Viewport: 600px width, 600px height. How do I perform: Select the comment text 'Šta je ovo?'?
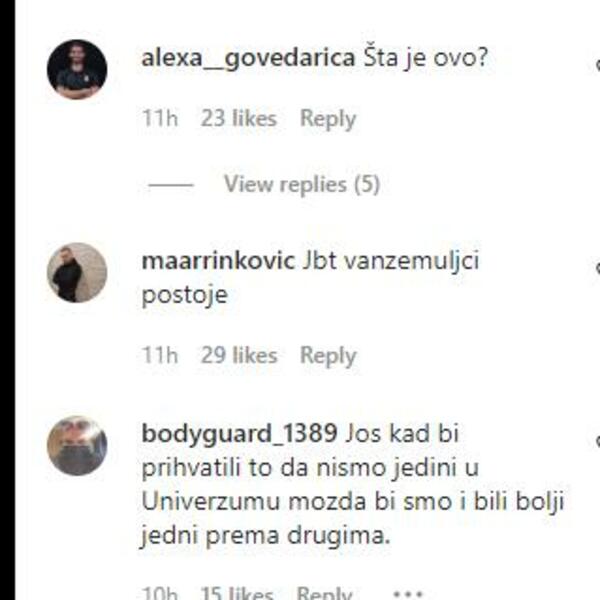[x=426, y=59]
